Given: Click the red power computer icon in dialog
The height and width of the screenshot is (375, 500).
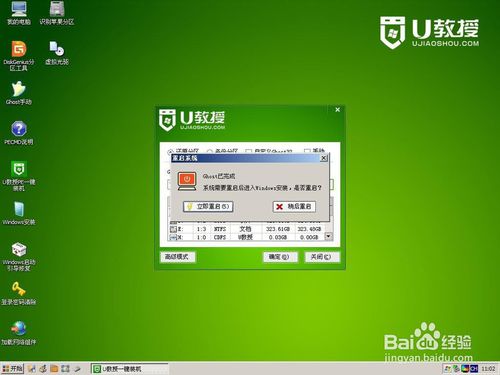Looking at the screenshot, I should click(x=187, y=181).
